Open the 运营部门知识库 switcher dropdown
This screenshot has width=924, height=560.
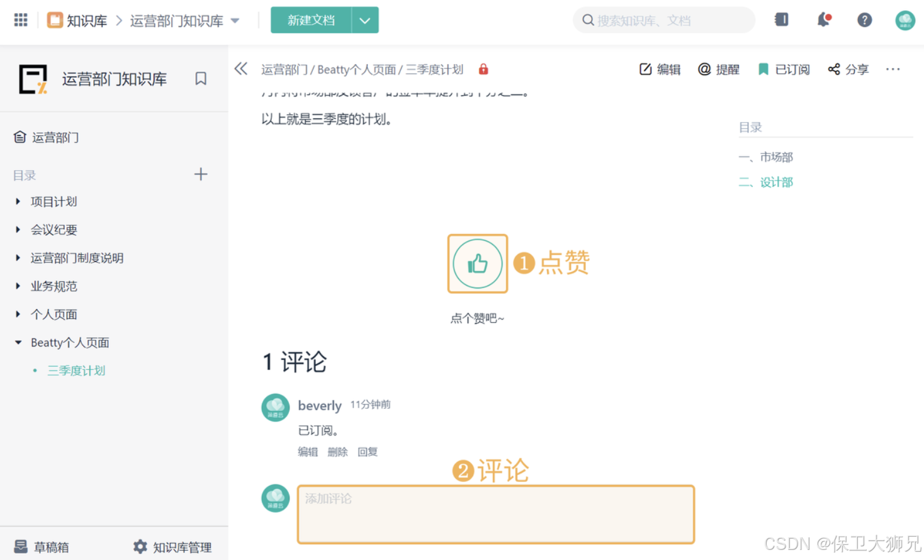pos(234,20)
